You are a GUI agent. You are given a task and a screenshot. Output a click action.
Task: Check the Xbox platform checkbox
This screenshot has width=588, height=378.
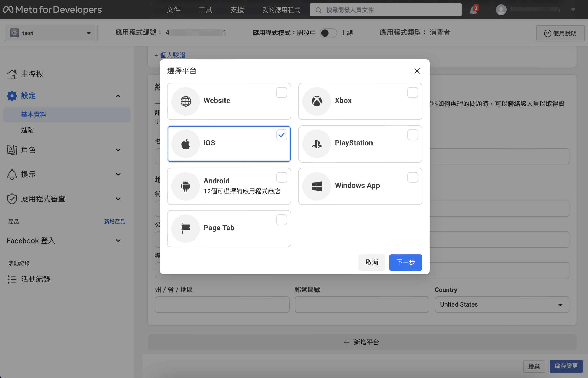tap(413, 93)
